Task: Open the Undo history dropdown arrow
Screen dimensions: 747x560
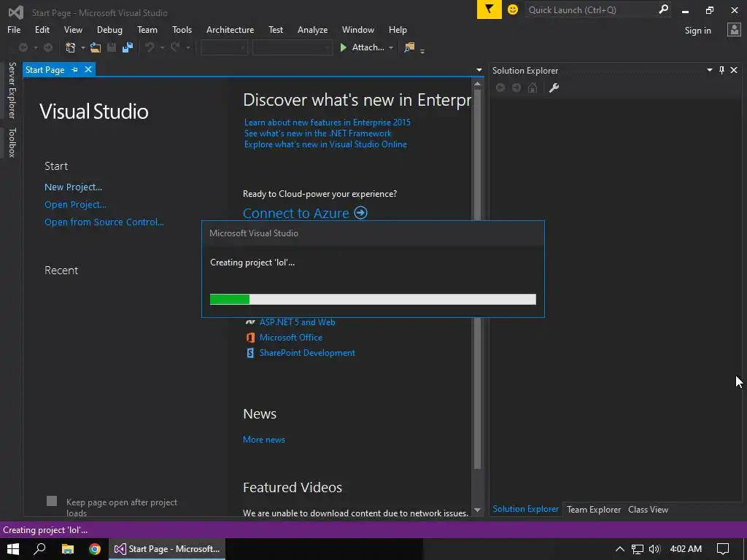Action: 162,47
